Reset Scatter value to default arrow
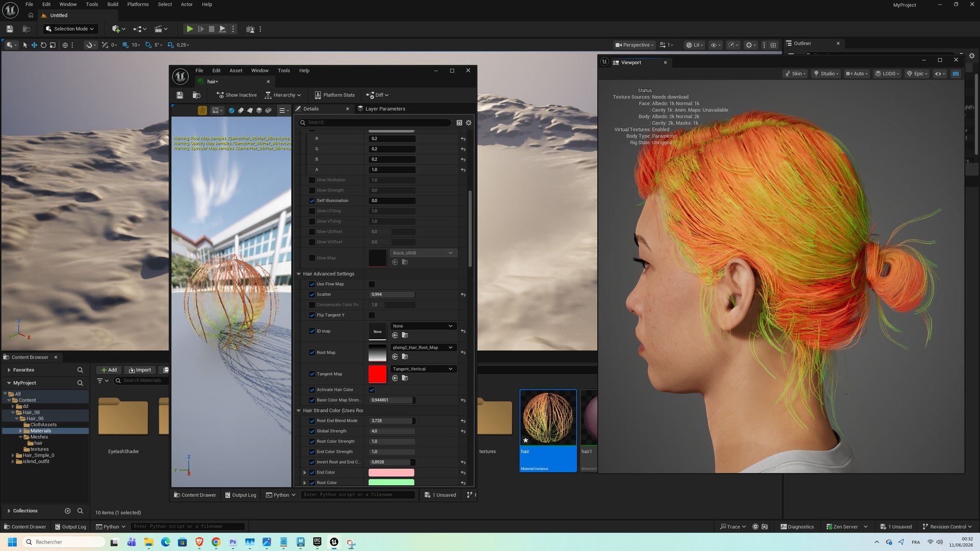This screenshot has height=551, width=980. (x=463, y=295)
